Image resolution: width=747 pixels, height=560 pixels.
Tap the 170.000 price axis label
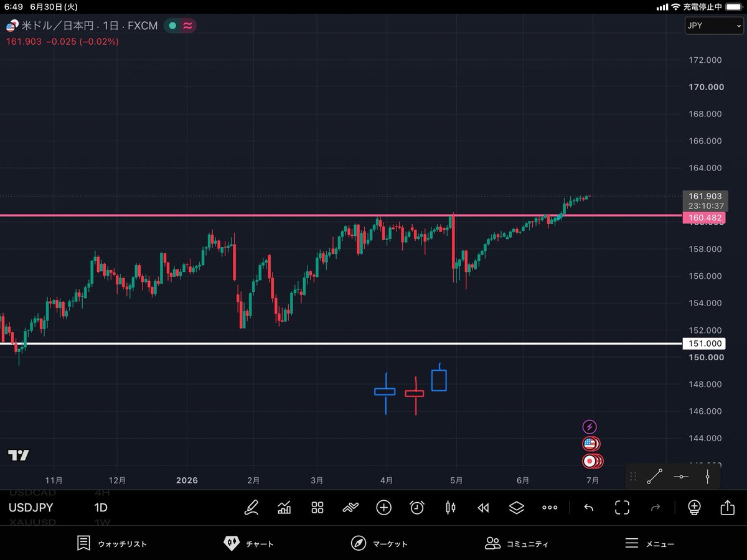coord(706,87)
